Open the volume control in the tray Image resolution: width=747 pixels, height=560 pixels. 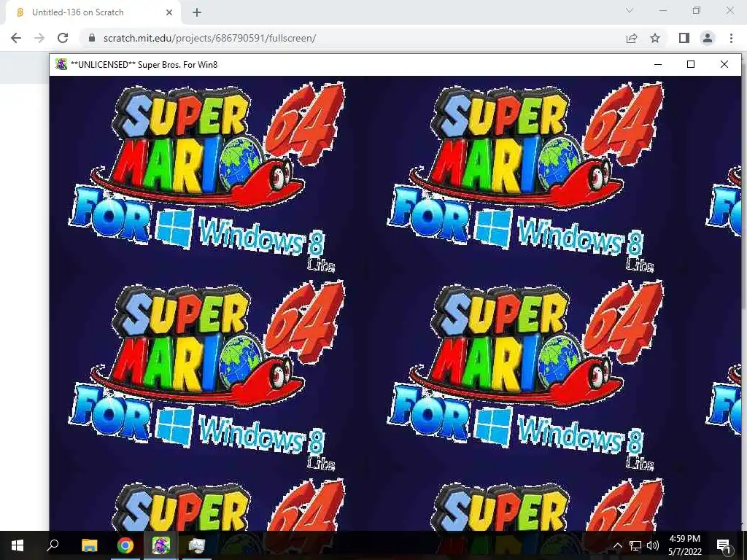click(653, 545)
